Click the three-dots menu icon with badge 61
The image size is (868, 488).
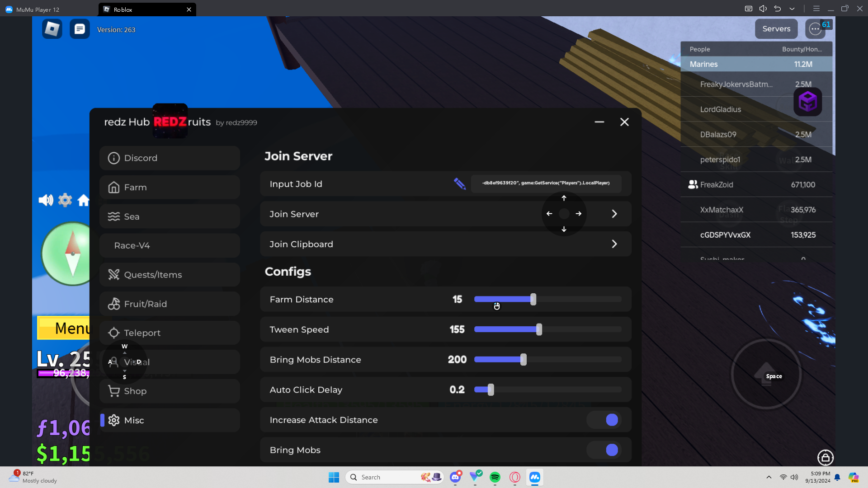pos(815,29)
